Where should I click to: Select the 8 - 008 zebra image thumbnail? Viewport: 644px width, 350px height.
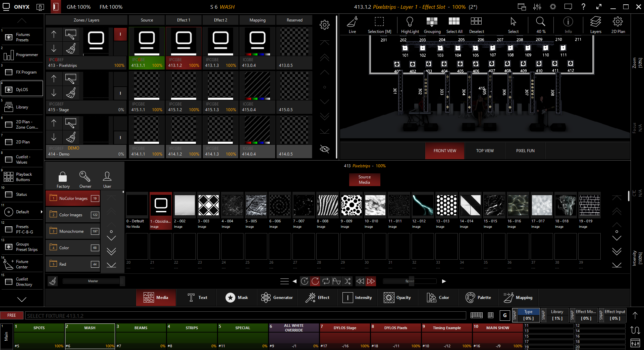click(x=327, y=205)
